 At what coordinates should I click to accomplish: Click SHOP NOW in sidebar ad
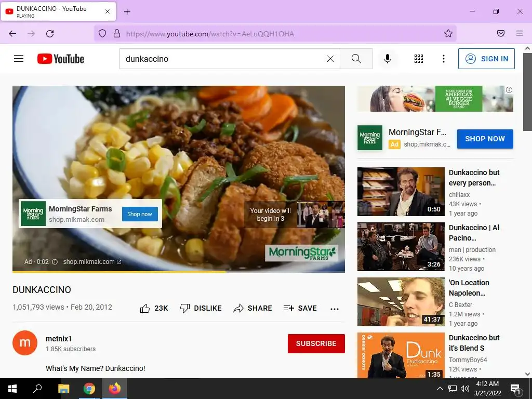tap(485, 139)
